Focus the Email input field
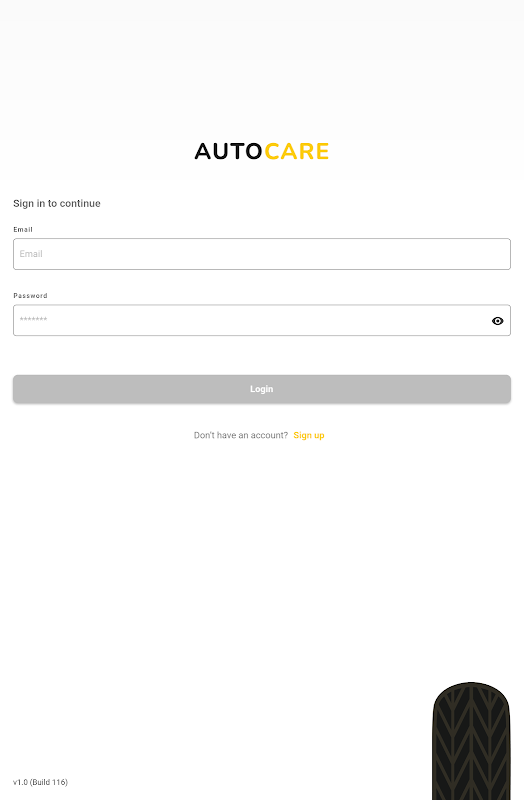The width and height of the screenshot is (524, 800). 262,254
